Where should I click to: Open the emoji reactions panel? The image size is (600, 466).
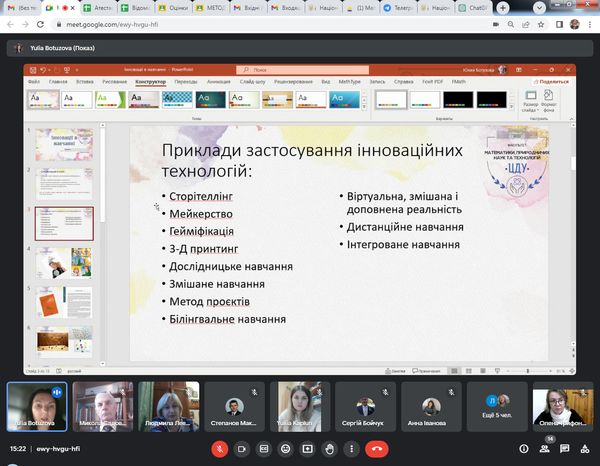coord(285,449)
